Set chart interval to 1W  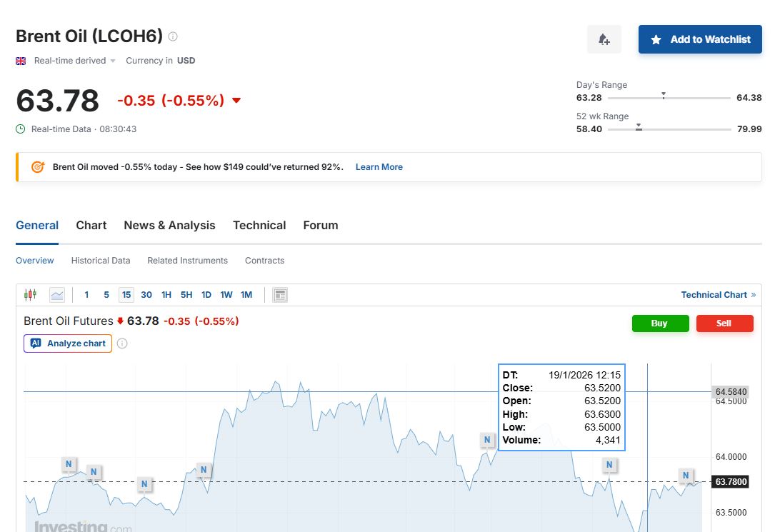pos(226,295)
